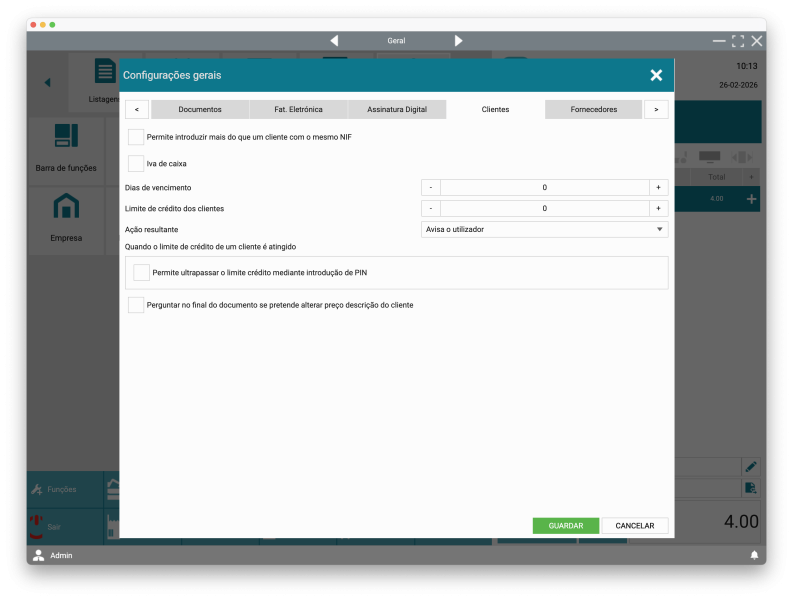Enable multiple clients with same NIF

(x=136, y=137)
